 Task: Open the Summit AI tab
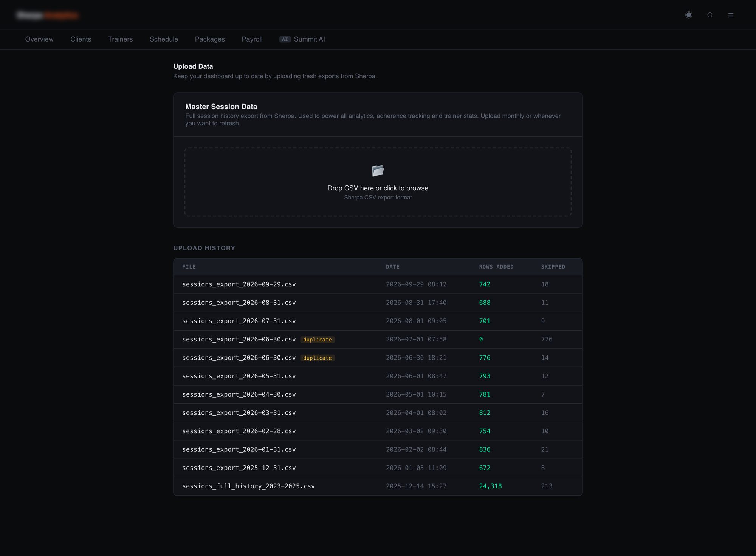pyautogui.click(x=302, y=39)
